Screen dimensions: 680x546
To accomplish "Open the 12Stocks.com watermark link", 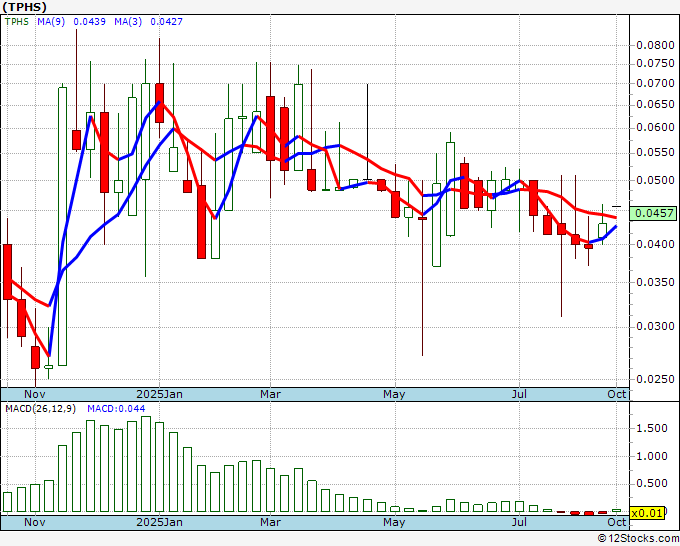I will 640,538.
